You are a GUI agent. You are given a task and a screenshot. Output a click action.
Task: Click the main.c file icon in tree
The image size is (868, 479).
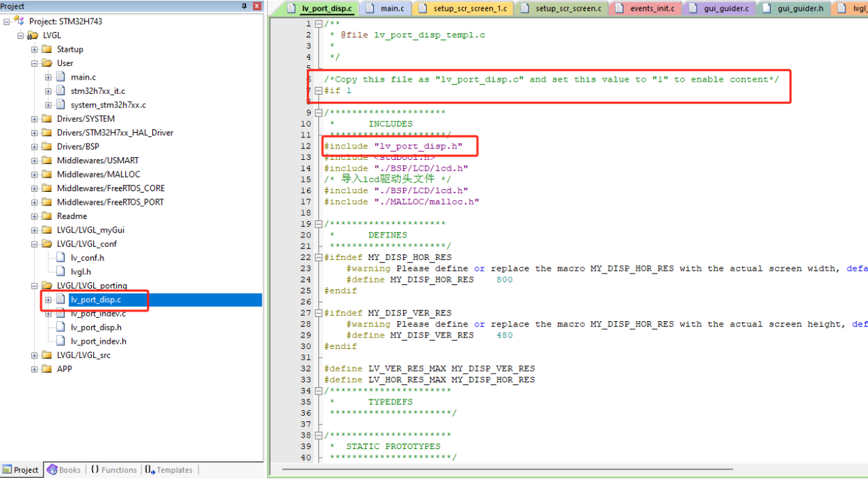click(x=60, y=77)
